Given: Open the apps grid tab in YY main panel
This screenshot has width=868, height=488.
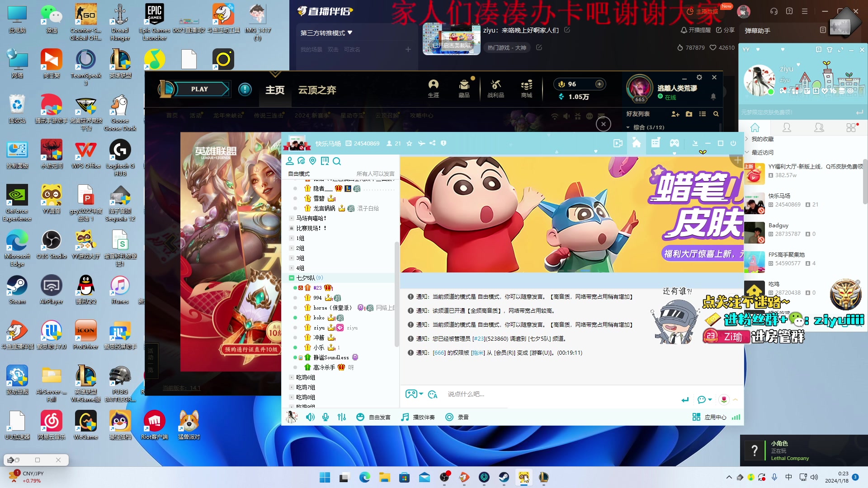Looking at the screenshot, I should click(x=852, y=127).
